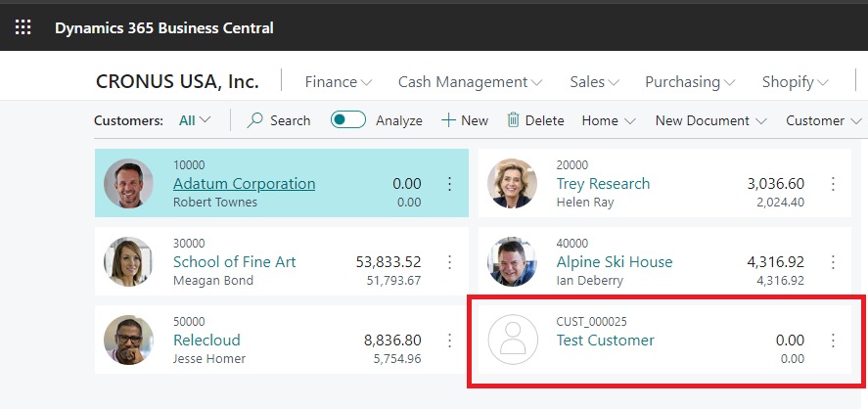This screenshot has height=409, width=868.
Task: Click the balance 53,833.52
Action: pyautogui.click(x=388, y=262)
